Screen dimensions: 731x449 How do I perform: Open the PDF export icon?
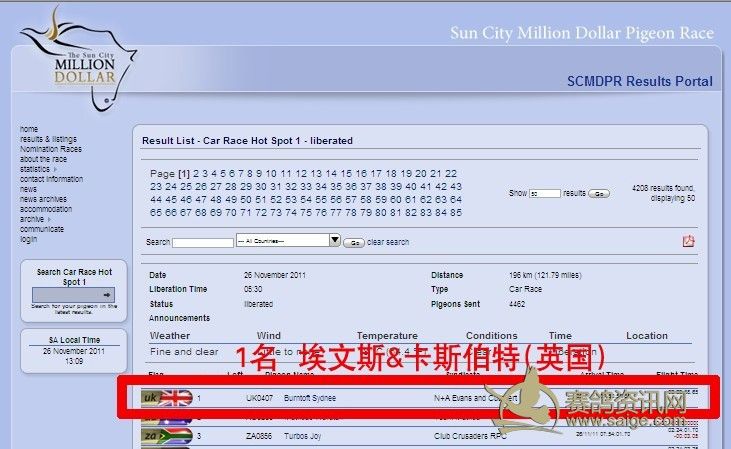pos(689,241)
